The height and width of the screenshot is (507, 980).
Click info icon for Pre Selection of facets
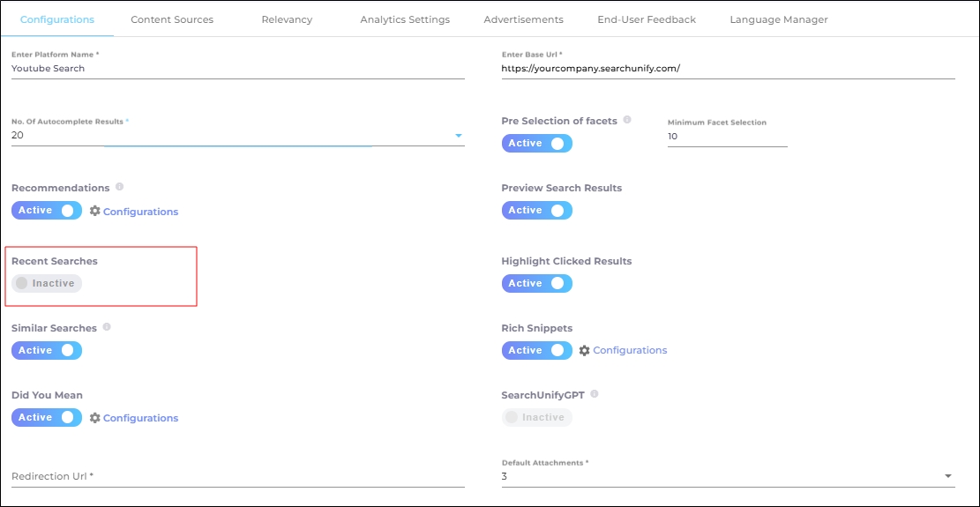[627, 120]
